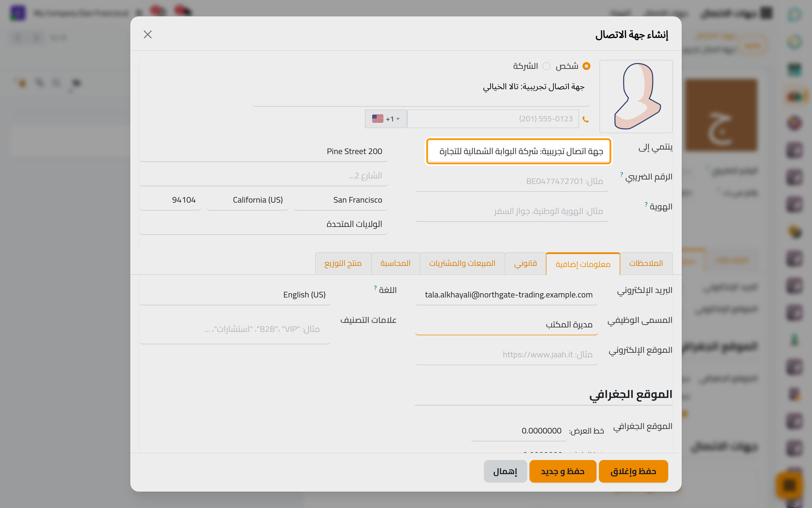Open the المبيعات والمشتريات tab

tap(462, 263)
